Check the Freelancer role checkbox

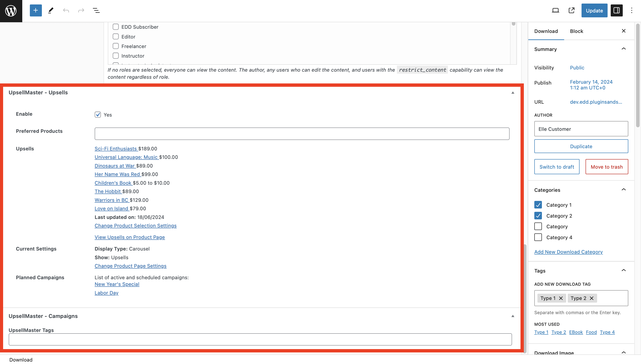point(116,46)
